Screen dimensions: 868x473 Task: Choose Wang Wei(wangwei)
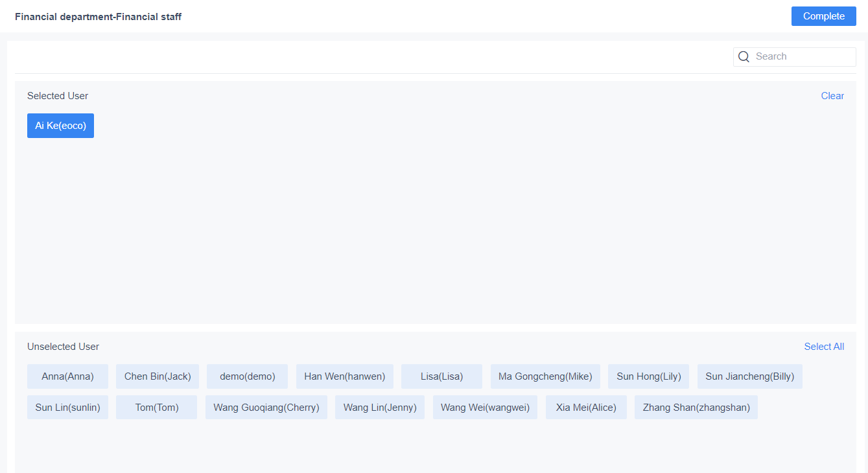[x=485, y=407]
